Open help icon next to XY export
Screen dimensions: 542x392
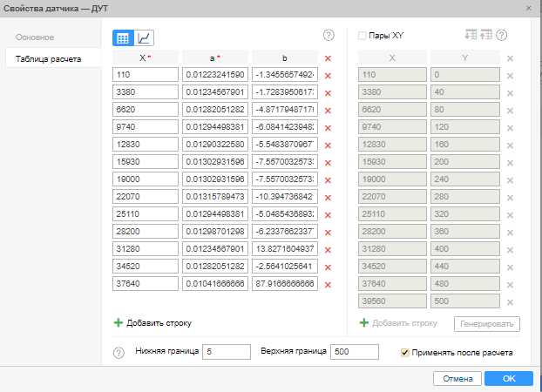tap(502, 36)
